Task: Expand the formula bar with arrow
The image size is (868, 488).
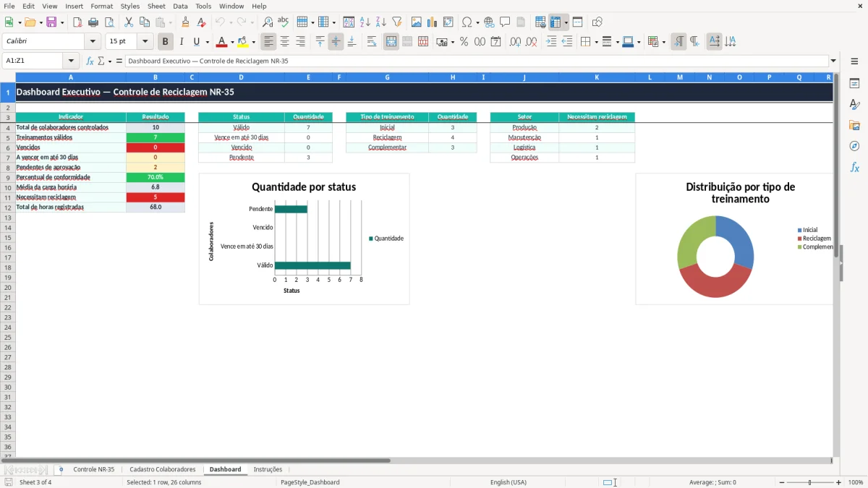Action: pos(833,61)
